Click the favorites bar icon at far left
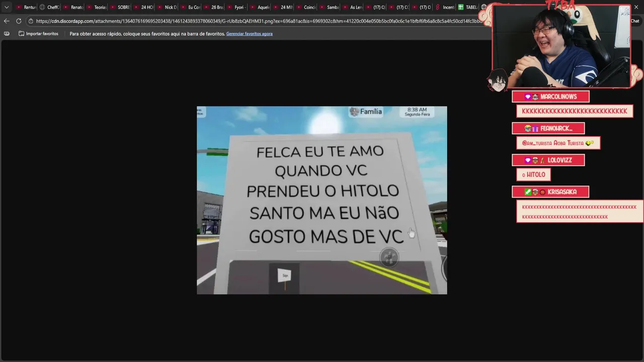 coord(7,34)
